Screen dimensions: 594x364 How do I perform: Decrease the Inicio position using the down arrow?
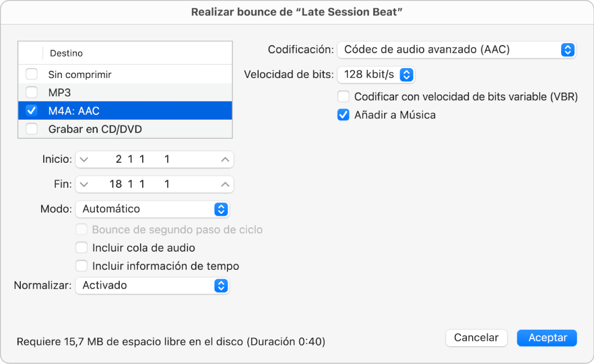coord(84,159)
